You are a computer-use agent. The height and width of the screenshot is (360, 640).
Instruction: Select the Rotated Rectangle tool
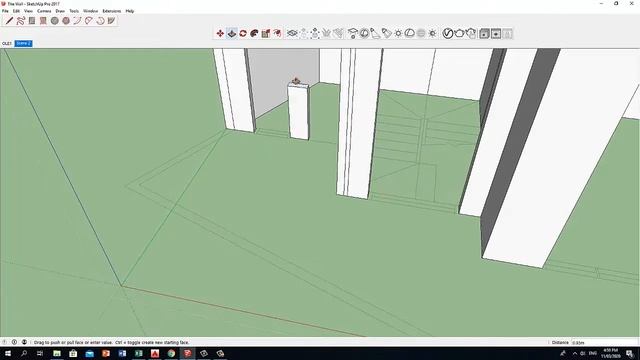coord(43,21)
